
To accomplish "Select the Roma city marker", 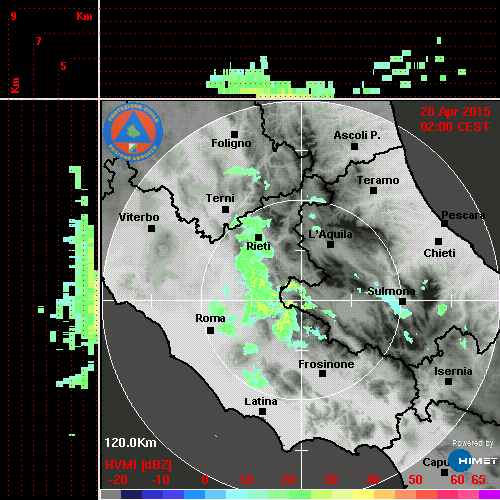I will click(210, 330).
